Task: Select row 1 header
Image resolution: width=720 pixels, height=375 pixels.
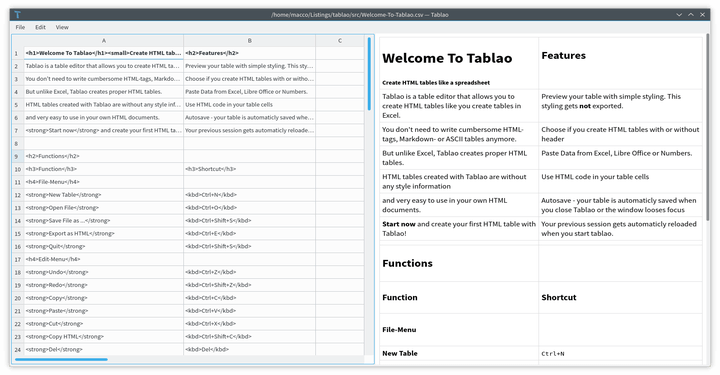Action: [x=17, y=53]
